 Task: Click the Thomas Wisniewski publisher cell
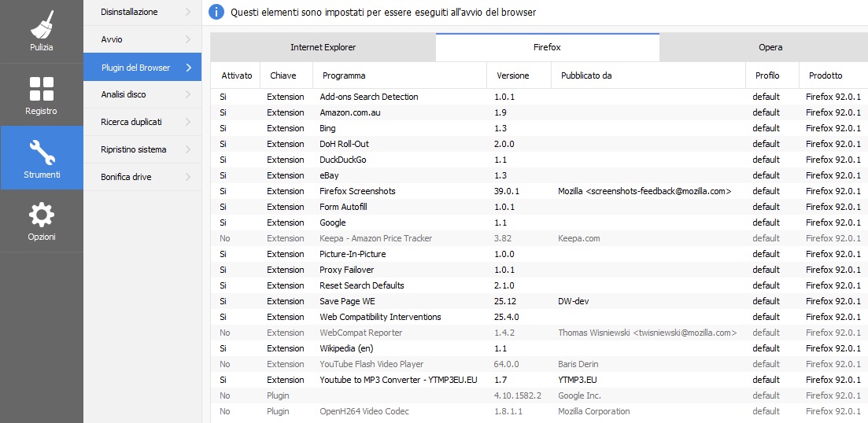pos(648,333)
